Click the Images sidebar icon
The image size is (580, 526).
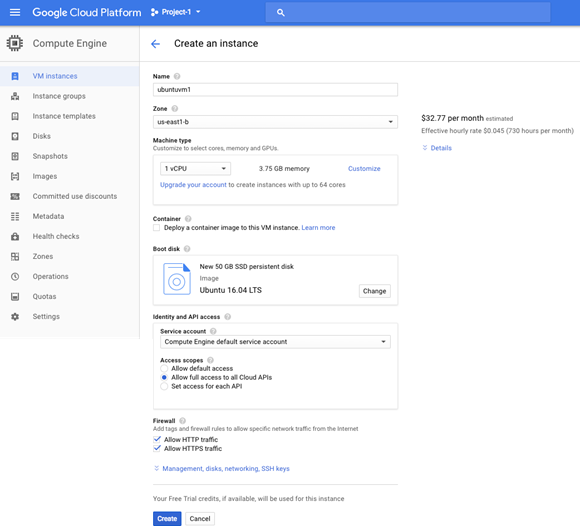(15, 176)
